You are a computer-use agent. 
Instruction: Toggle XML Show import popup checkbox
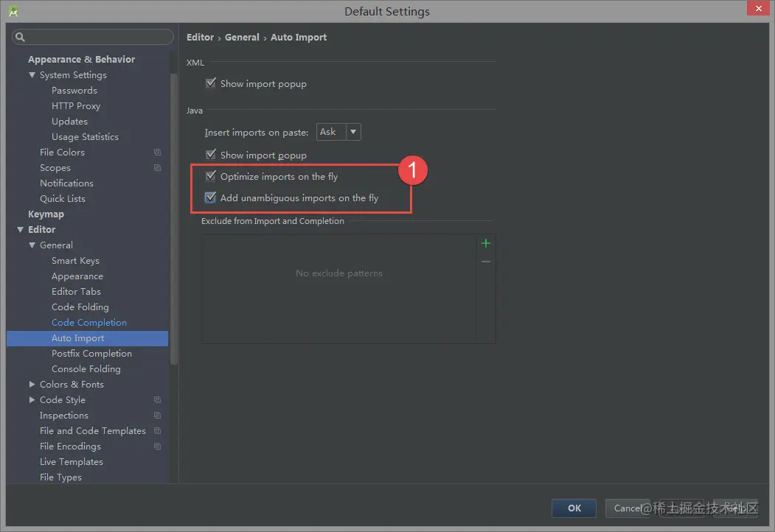(211, 83)
